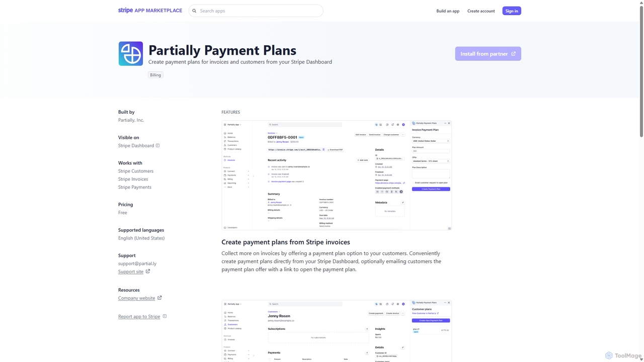Click the Sign in button
Viewport: 644px width, 362px height.
pyautogui.click(x=512, y=11)
